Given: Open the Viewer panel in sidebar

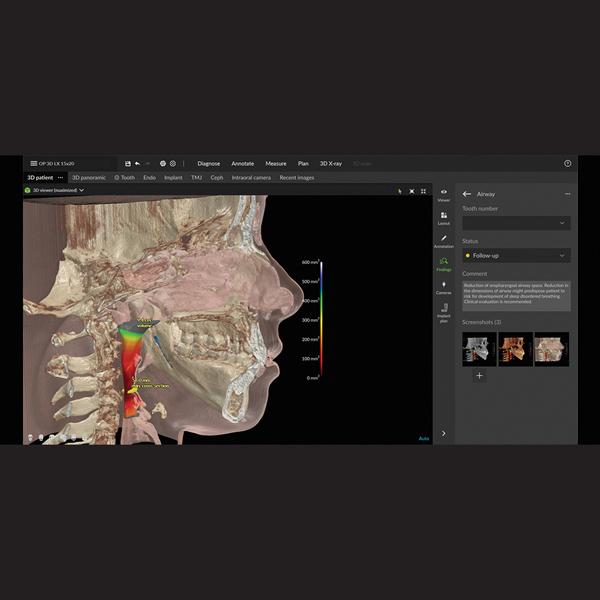Looking at the screenshot, I should tap(443, 194).
